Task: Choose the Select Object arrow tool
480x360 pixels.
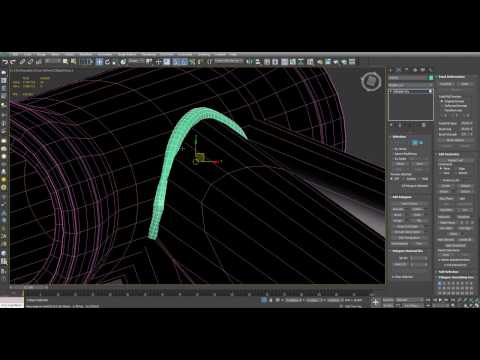Action: [x=65, y=62]
